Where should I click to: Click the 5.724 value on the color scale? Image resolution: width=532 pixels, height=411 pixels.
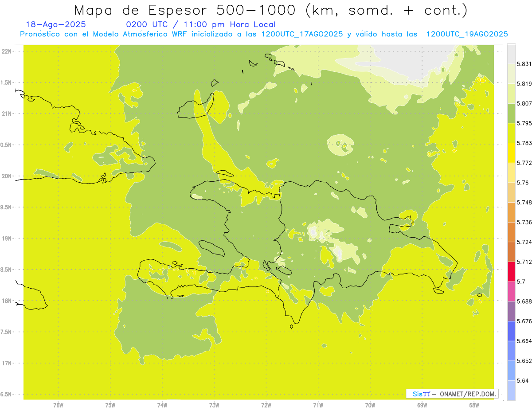[524, 242]
